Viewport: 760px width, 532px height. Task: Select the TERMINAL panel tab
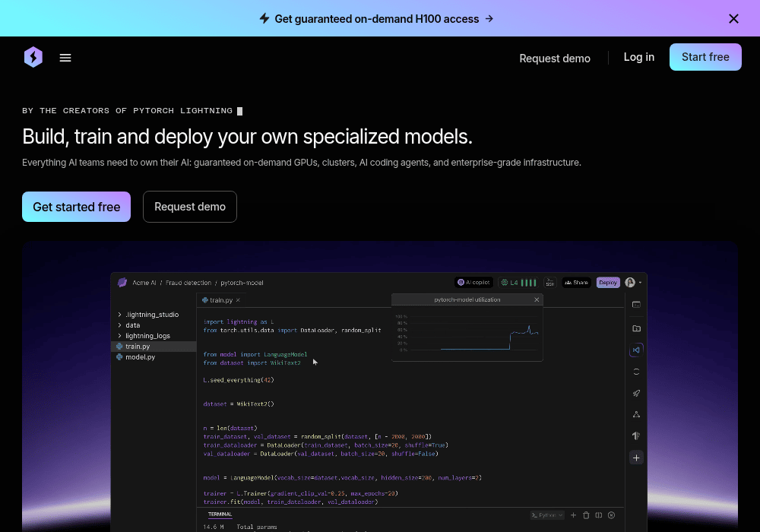click(220, 515)
